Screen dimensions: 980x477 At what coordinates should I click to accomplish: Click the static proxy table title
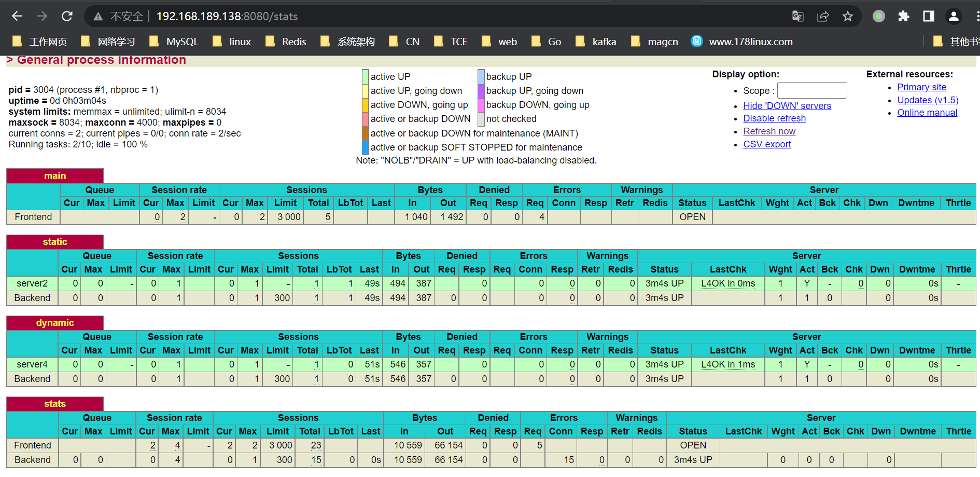[x=55, y=242]
